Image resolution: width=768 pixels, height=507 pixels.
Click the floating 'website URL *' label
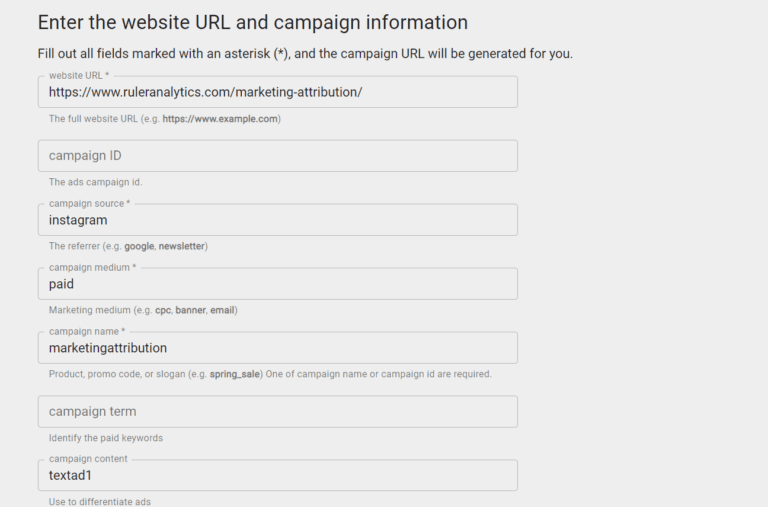79,76
